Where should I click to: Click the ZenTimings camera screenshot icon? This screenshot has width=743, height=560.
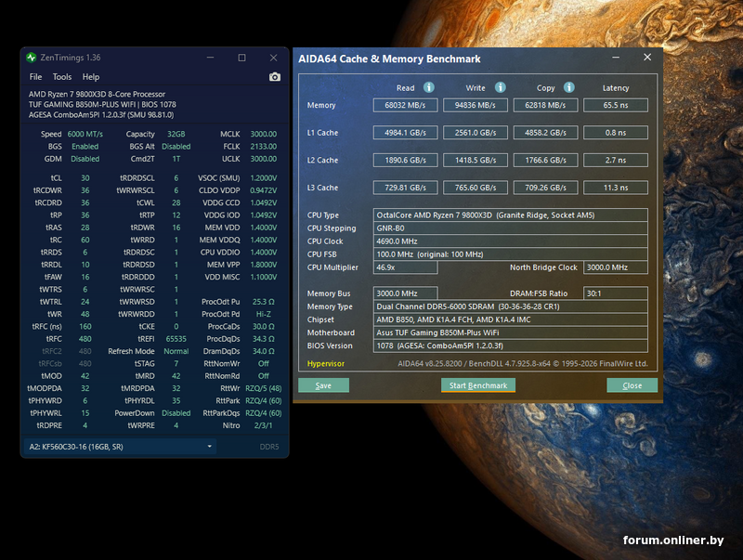pyautogui.click(x=275, y=77)
